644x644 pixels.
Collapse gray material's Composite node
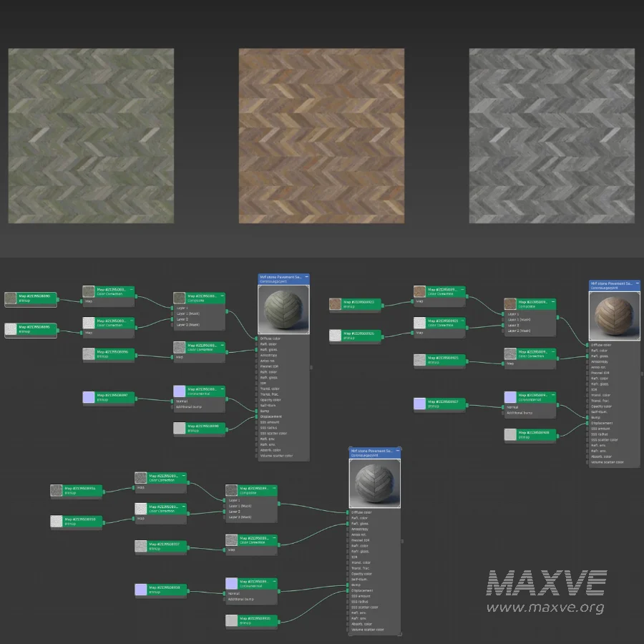[x=274, y=487]
